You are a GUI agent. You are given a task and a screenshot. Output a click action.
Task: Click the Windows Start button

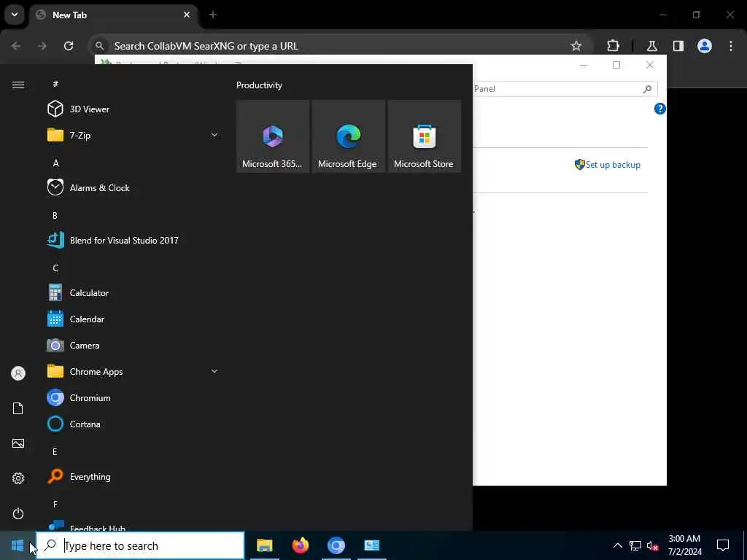pyautogui.click(x=18, y=545)
